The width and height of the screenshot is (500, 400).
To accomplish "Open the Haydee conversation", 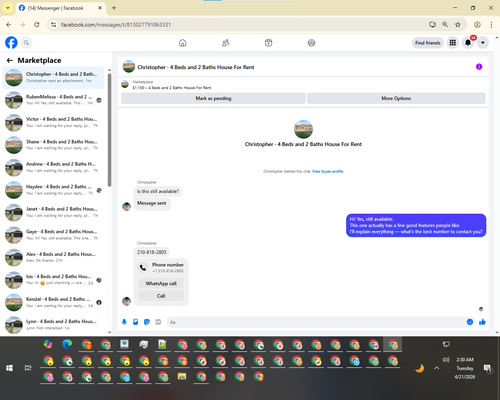I will tap(53, 190).
